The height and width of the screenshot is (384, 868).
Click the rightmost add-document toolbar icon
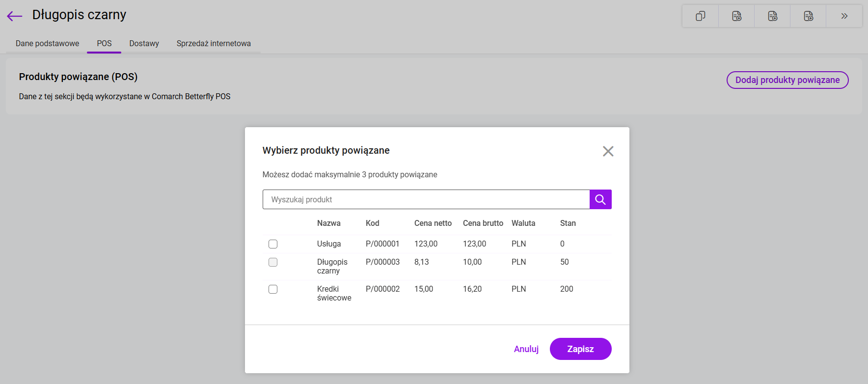coord(808,16)
